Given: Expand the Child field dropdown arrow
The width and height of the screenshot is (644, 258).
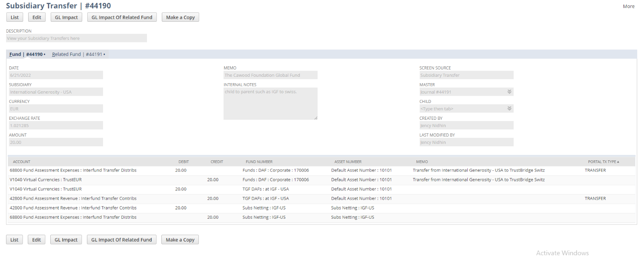Looking at the screenshot, I should point(509,109).
